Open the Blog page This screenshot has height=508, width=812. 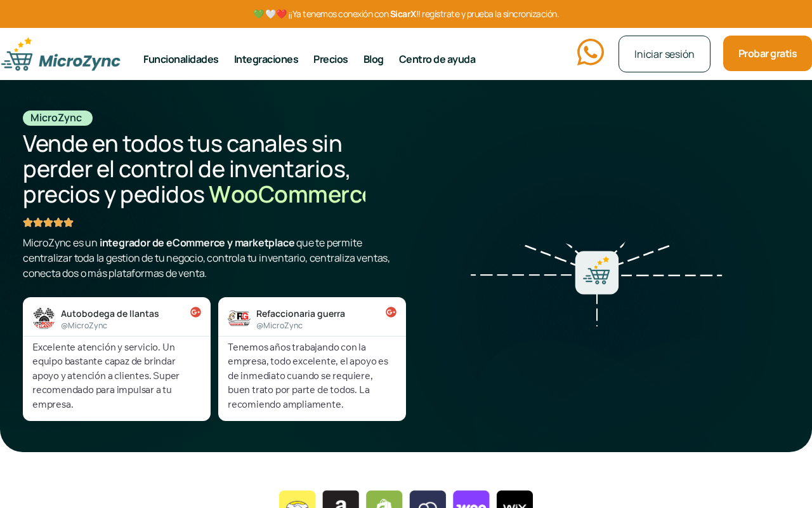(374, 59)
